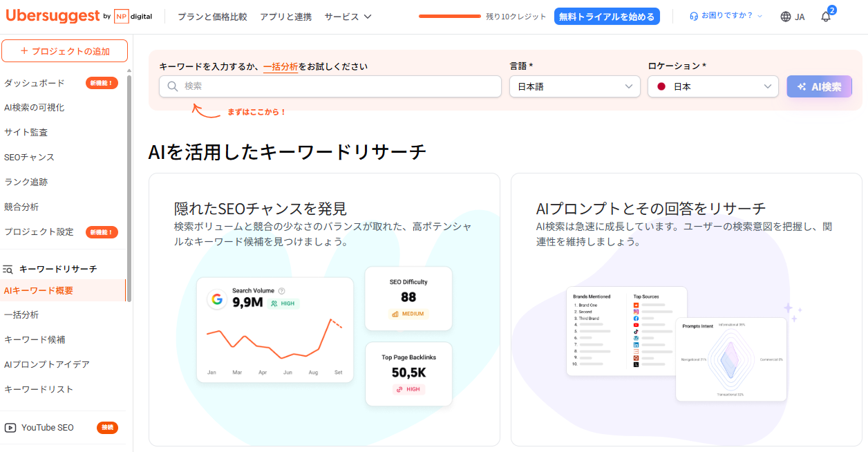Click the Search Volume line chart
868x452 pixels.
point(274,339)
